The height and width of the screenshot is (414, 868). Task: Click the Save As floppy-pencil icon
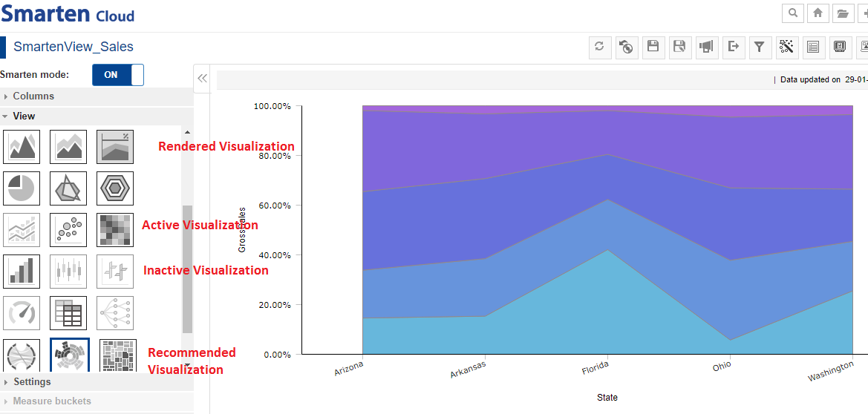(x=680, y=47)
